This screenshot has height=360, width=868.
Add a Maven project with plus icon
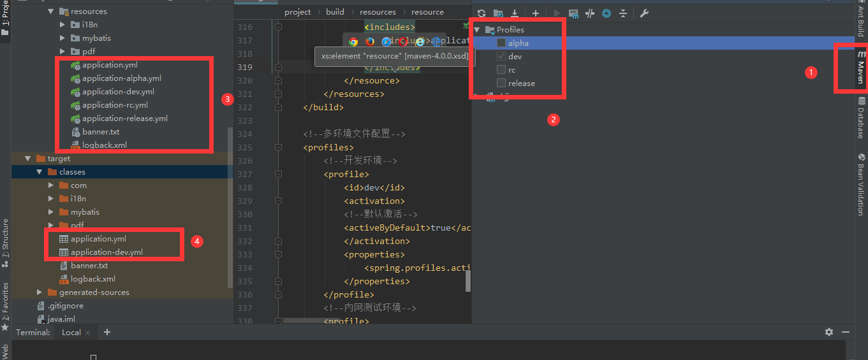536,13
